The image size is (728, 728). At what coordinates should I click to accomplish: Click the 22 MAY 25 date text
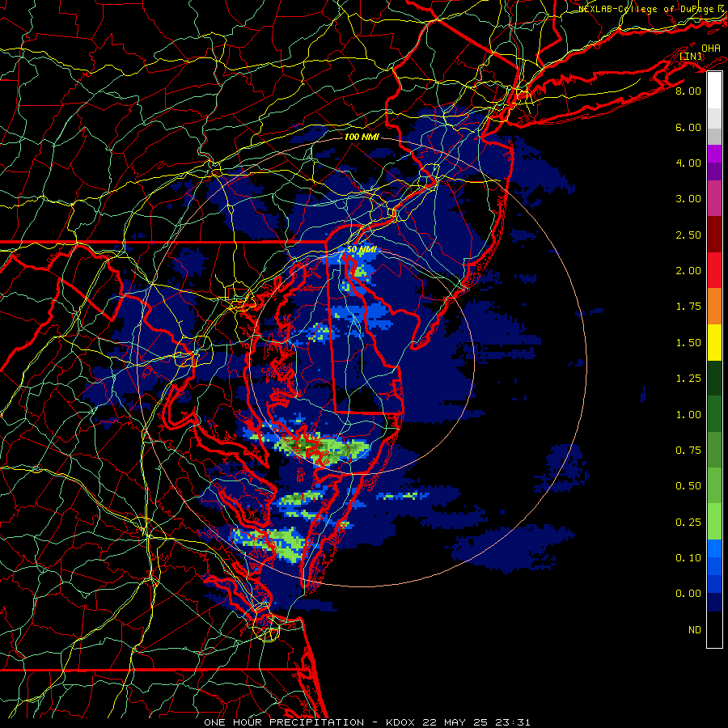tap(455, 722)
